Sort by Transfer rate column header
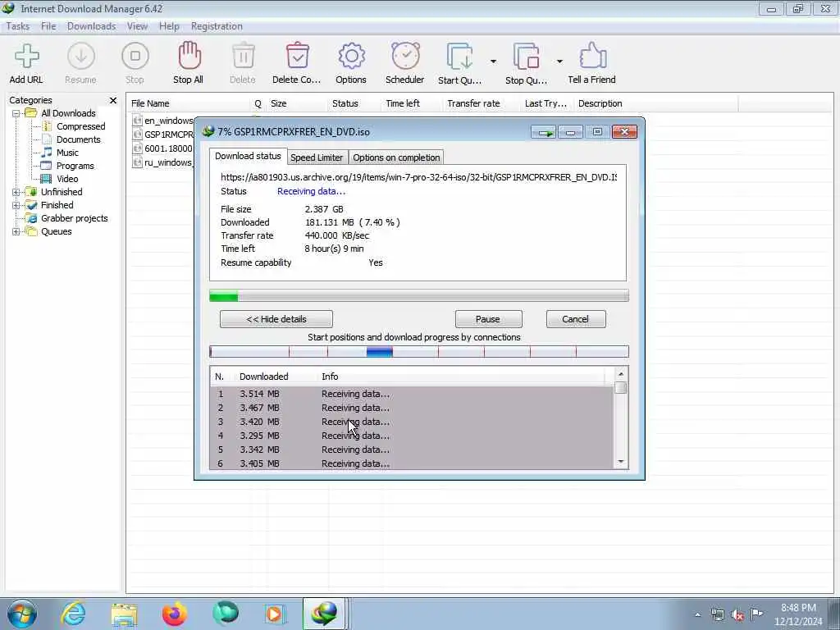840x630 pixels. (x=481, y=103)
